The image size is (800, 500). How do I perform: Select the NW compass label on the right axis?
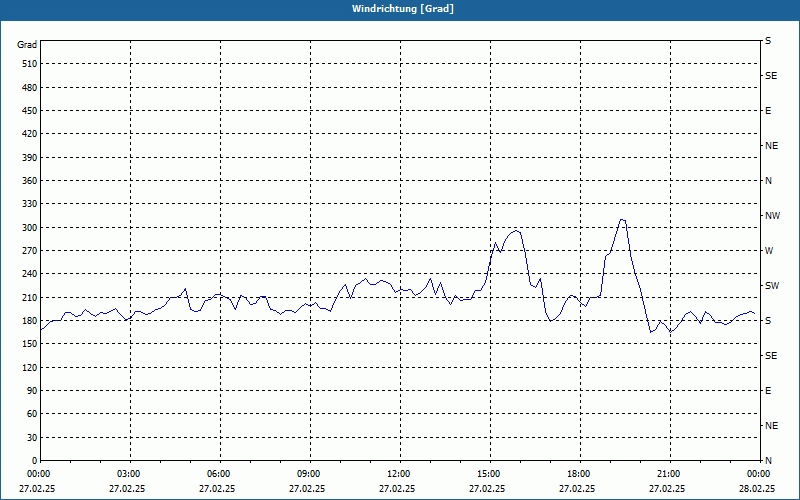pos(772,216)
